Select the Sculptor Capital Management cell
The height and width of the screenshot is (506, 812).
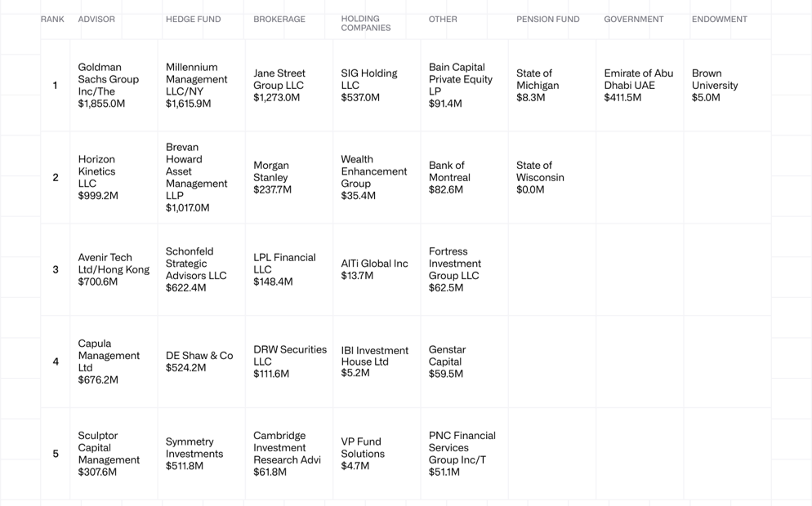[x=109, y=454]
